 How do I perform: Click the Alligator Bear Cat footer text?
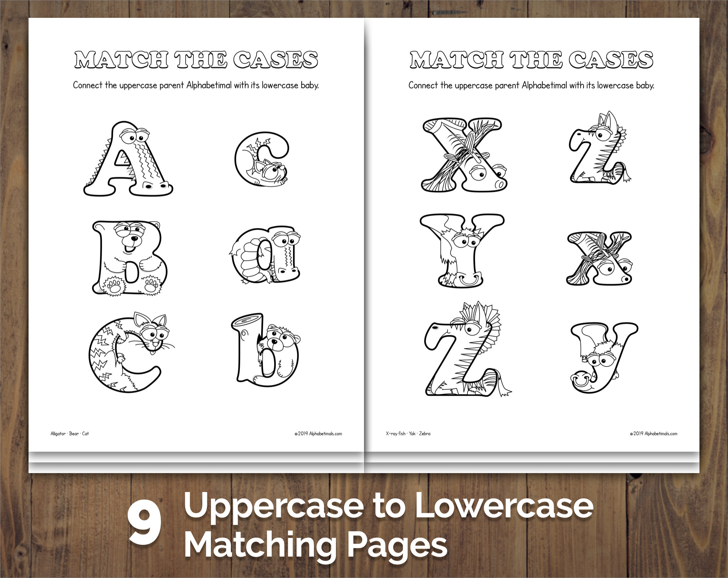click(70, 433)
